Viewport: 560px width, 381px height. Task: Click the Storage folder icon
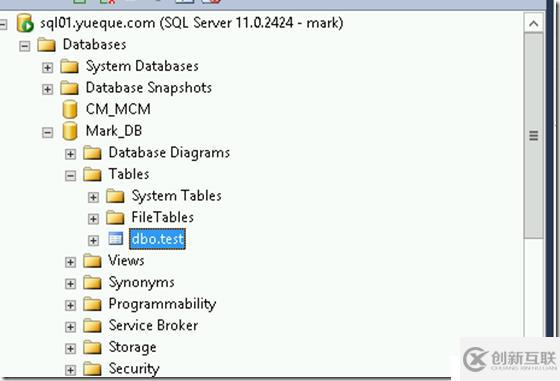(92, 347)
